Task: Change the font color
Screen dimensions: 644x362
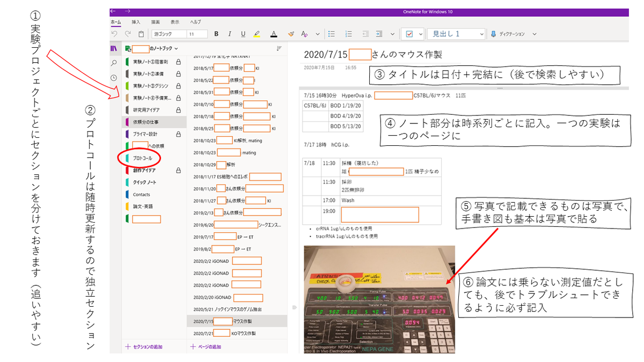Action: pos(273,34)
